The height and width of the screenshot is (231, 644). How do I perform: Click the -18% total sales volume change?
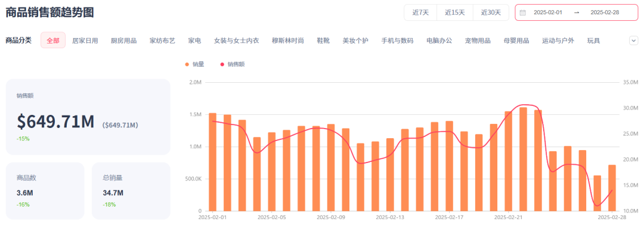[x=109, y=204]
